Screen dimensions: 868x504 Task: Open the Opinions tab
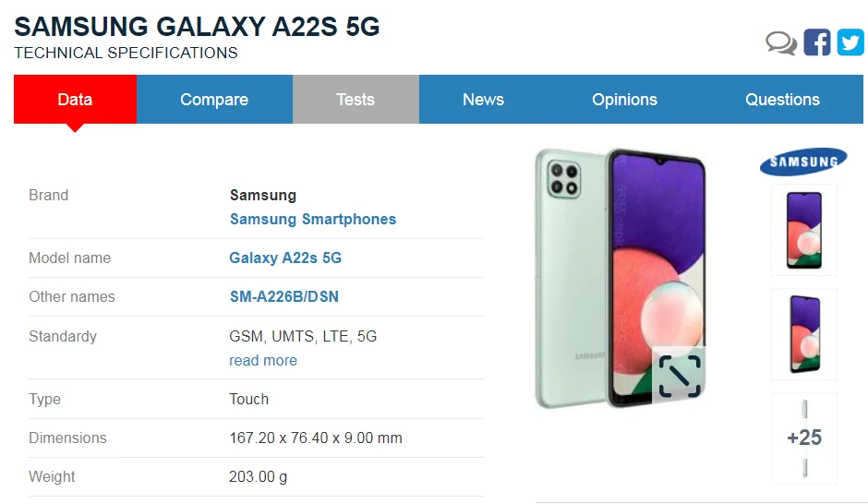click(624, 100)
